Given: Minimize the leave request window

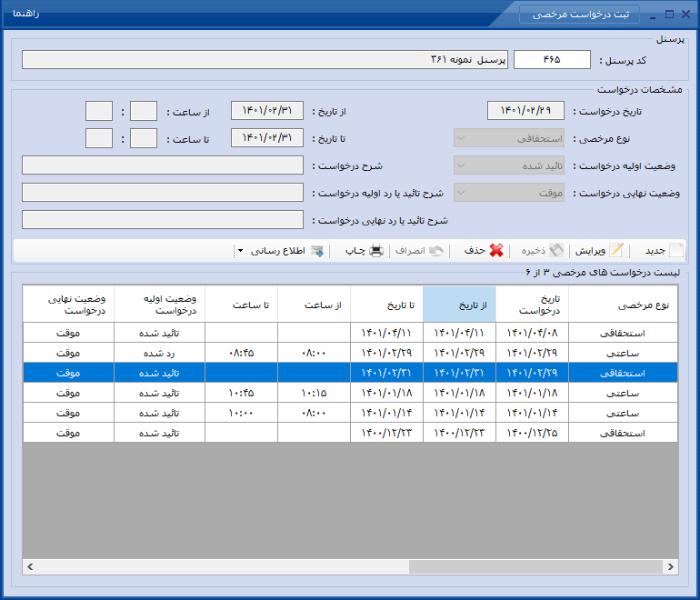Looking at the screenshot, I should (x=653, y=16).
